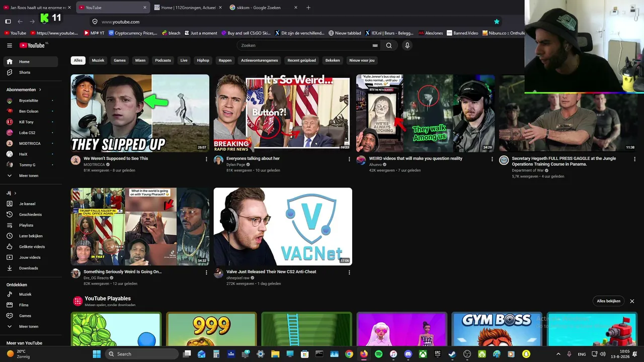Click 'Alles bekijken' for Playables

(x=609, y=301)
